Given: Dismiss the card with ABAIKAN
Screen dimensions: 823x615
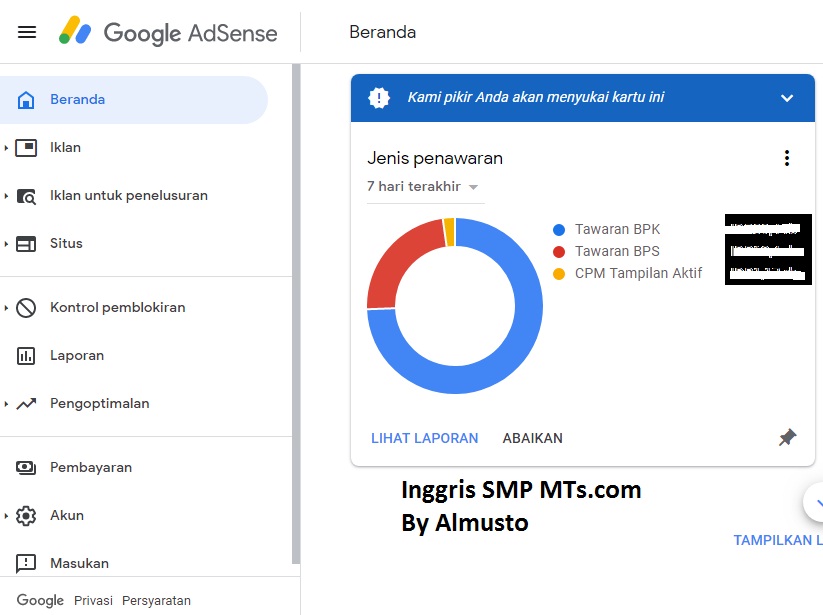Looking at the screenshot, I should point(532,437).
